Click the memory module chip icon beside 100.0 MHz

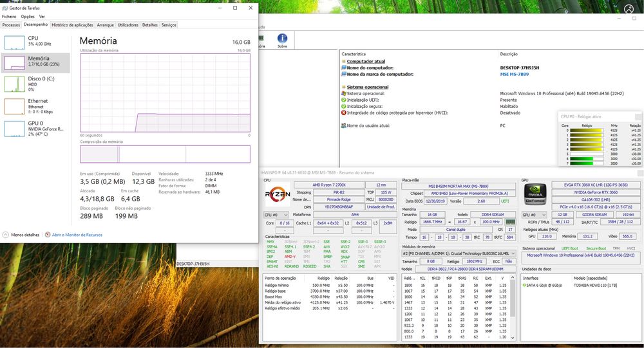click(x=510, y=222)
